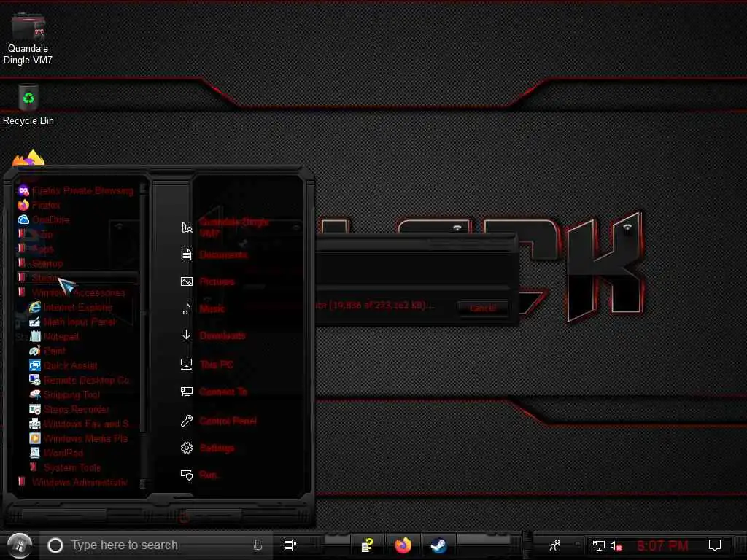Open Firefox from the taskbar

coord(403,545)
